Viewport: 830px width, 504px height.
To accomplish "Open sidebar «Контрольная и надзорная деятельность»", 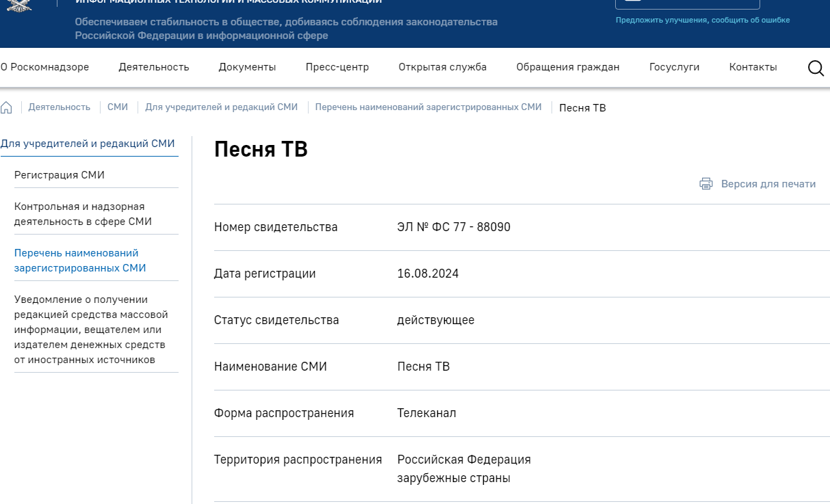I will click(83, 214).
